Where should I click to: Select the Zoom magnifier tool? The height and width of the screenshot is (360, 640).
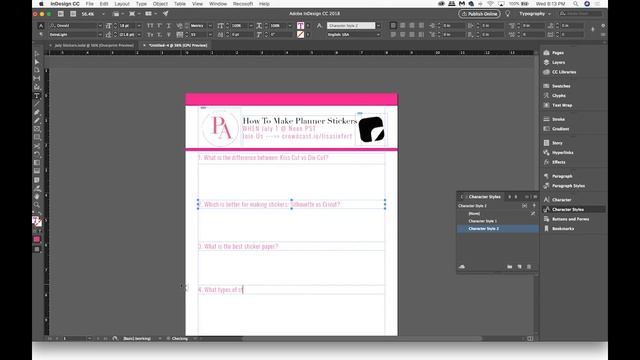(37, 204)
